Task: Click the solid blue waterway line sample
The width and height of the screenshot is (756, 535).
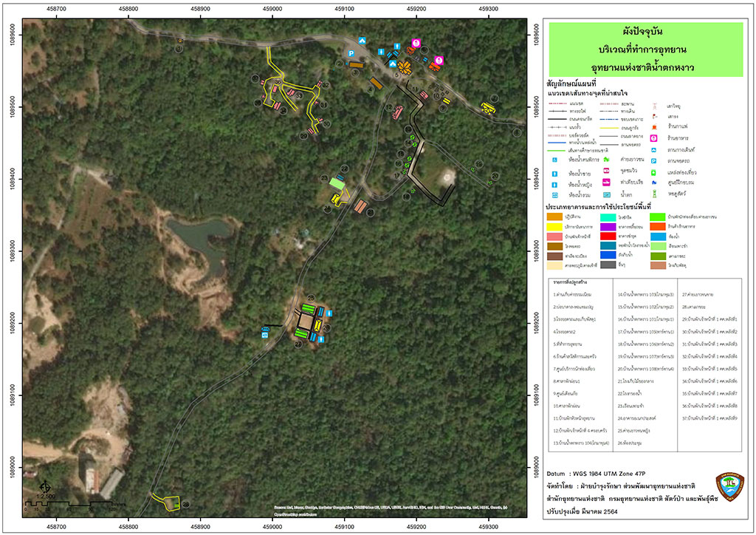Action: pos(557,143)
